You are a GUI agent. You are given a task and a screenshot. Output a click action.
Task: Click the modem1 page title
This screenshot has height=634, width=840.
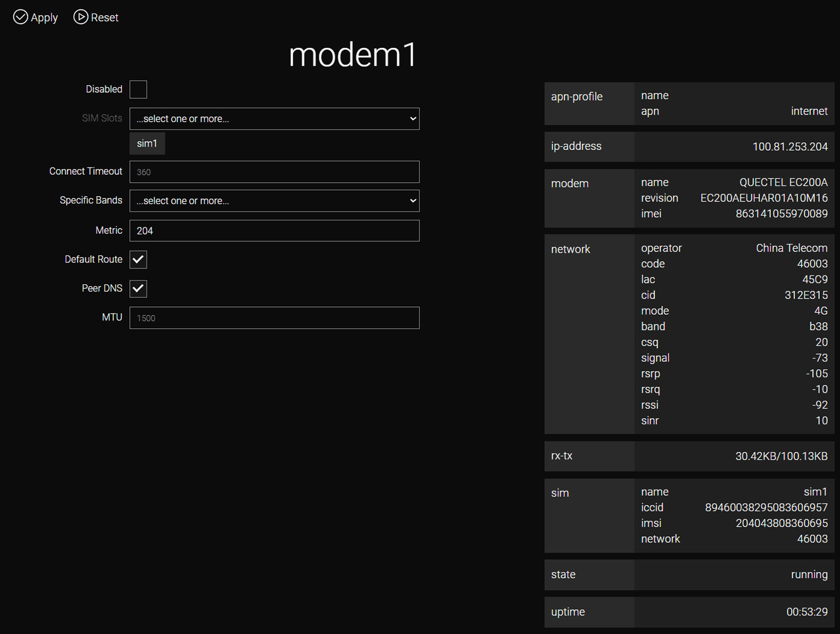(x=353, y=55)
